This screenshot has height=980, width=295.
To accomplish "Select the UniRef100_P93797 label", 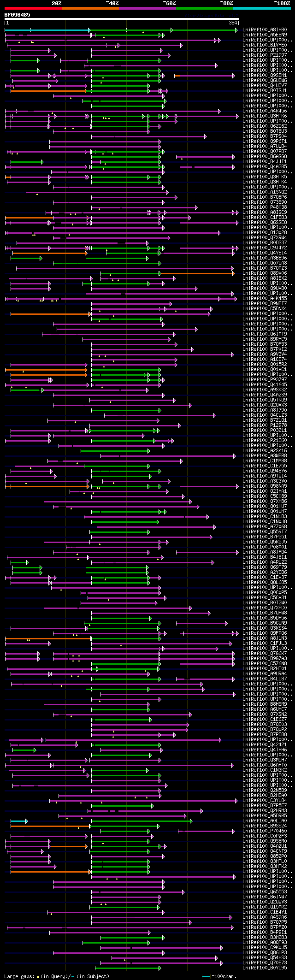I will (265, 380).
